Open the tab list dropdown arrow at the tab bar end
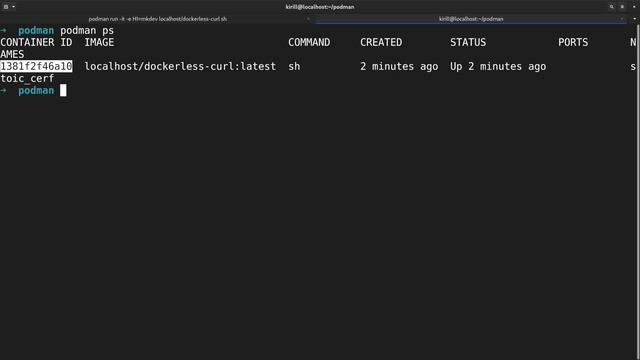 (x=635, y=19)
